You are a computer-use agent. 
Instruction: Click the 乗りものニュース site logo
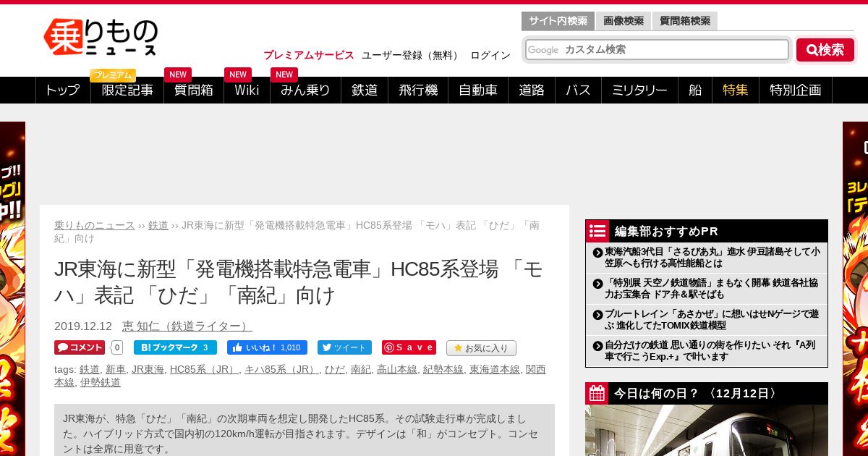[101, 37]
